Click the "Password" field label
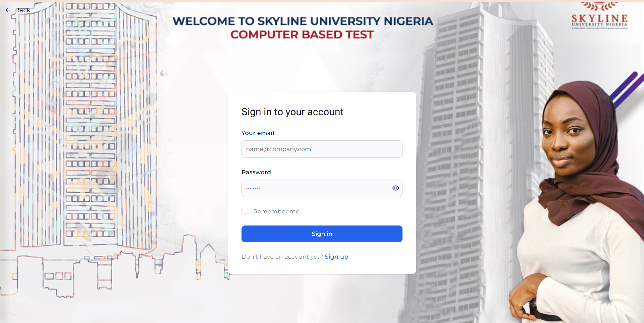Screen dimensions: 644x323 (x=256, y=172)
